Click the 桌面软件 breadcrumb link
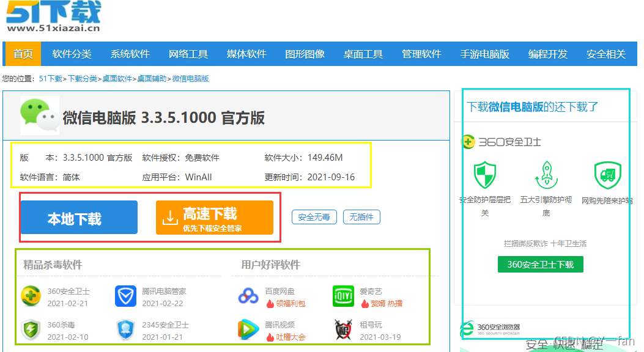The width and height of the screenshot is (644, 352). click(117, 78)
